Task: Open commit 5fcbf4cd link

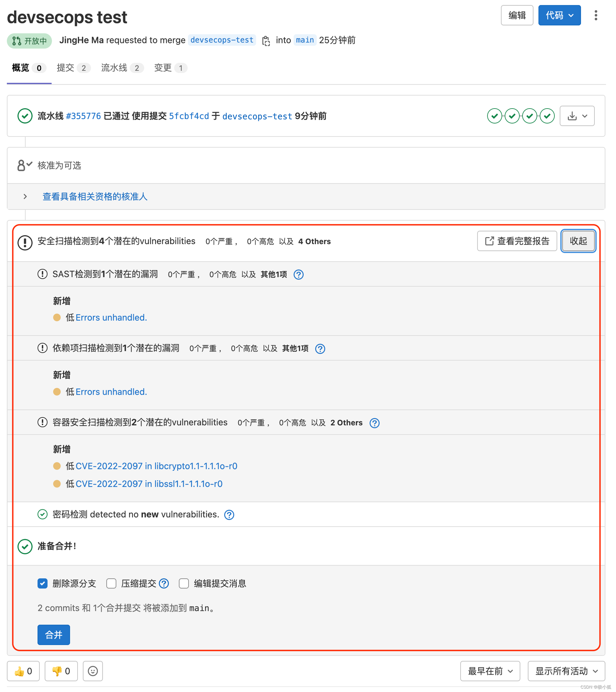Action: (189, 116)
